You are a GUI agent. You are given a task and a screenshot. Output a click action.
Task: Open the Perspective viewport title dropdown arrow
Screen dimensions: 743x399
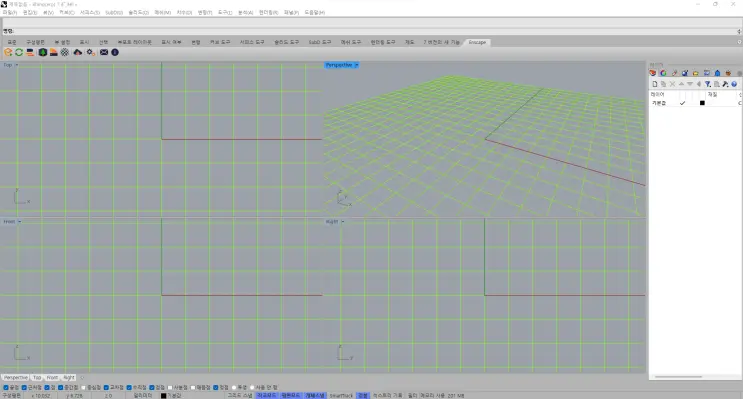pos(356,65)
